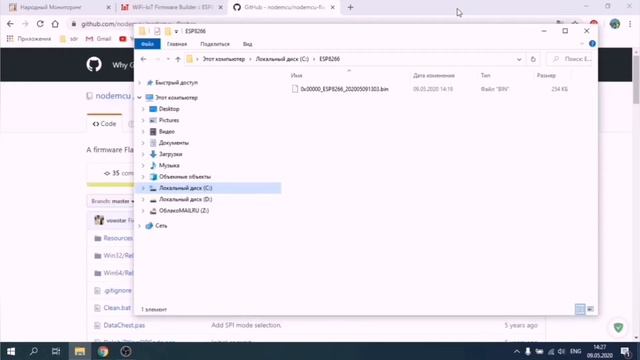Switch to details view layout icon
This screenshot has width=640, height=360.
580,309
